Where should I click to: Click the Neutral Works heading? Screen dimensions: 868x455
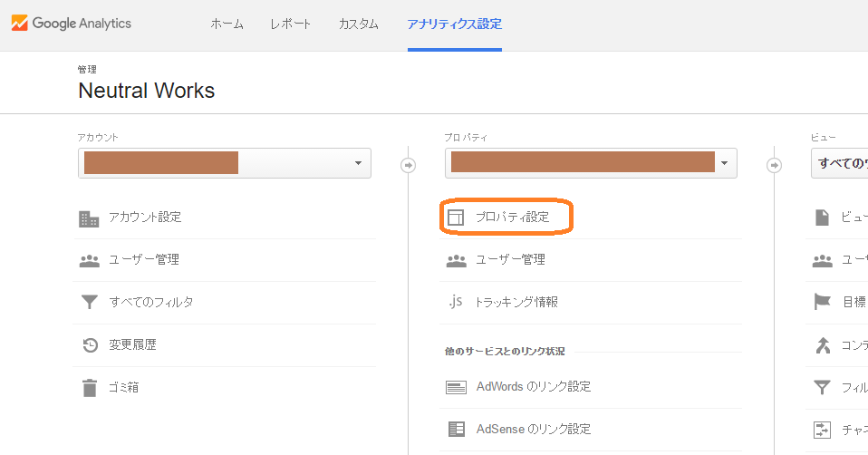pyautogui.click(x=146, y=91)
